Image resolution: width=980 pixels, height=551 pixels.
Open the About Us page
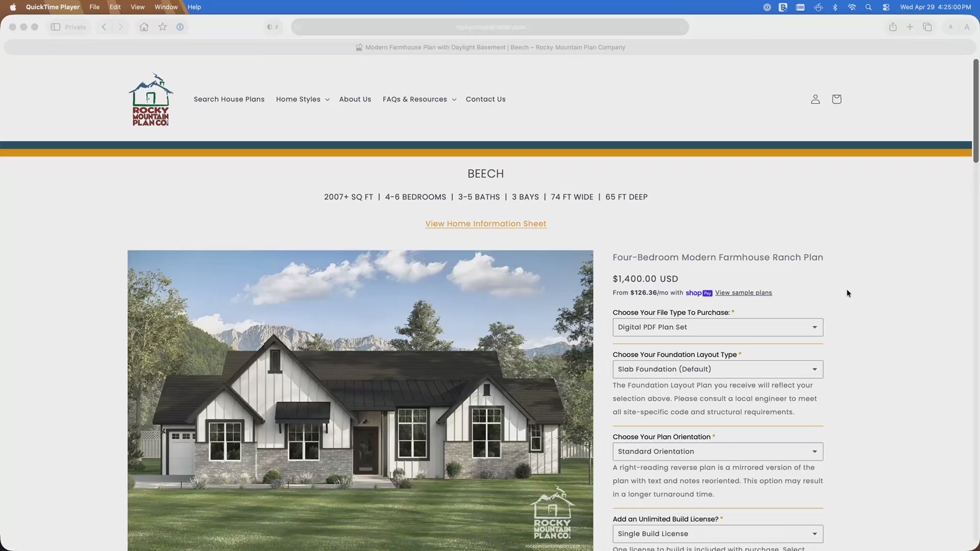[355, 99]
